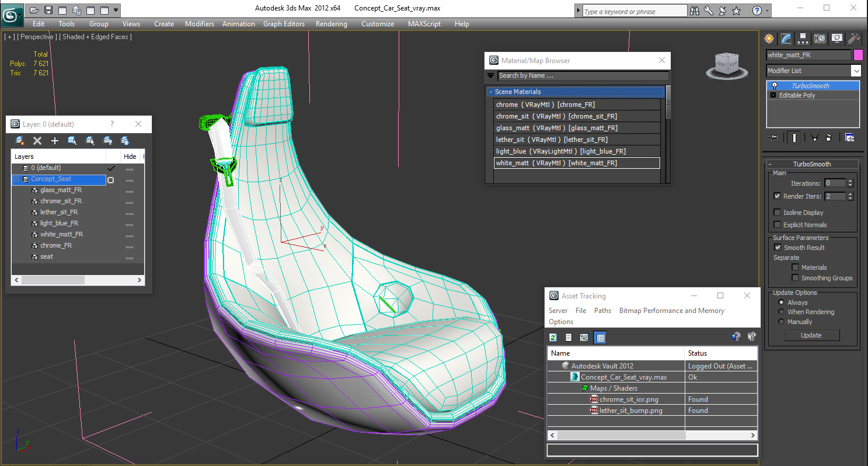Open Bitmap Performance and Memory menu
This screenshot has height=466, width=868.
671,311
